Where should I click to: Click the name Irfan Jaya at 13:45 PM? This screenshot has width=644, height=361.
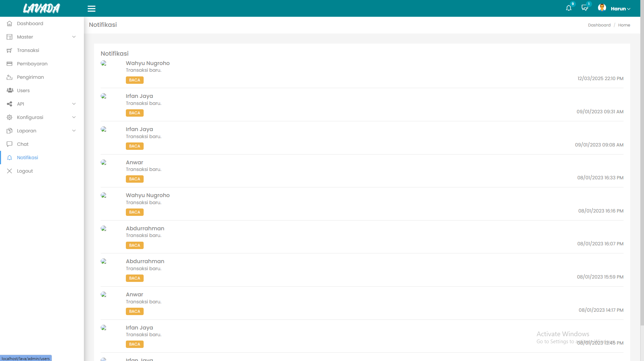(x=139, y=328)
